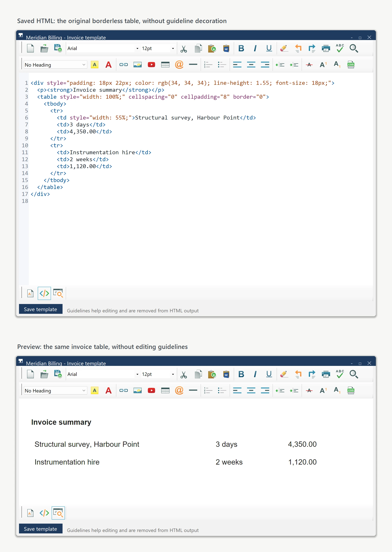Insert YouTube video icon in top window
The width and height of the screenshot is (392, 552).
click(151, 65)
